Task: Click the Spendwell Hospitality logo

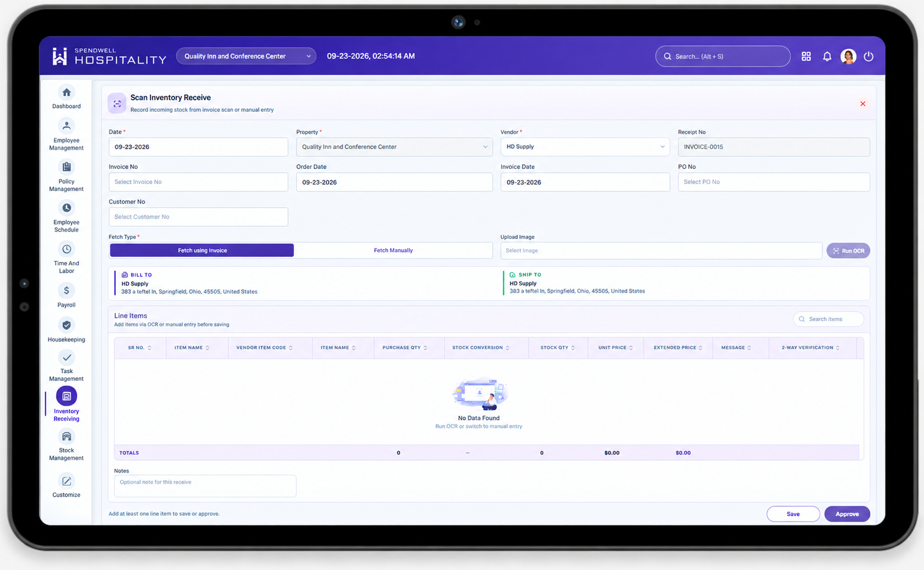Action: pyautogui.click(x=109, y=56)
